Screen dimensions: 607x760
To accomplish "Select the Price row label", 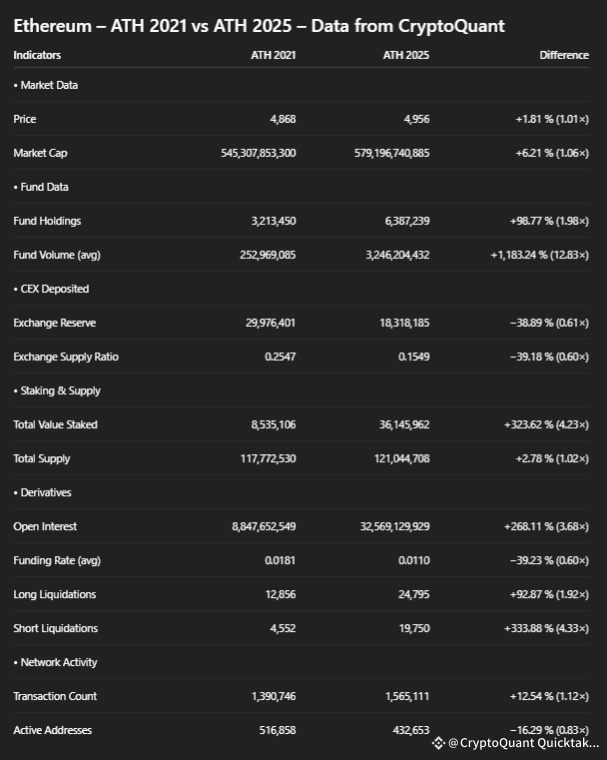I will (25, 119).
